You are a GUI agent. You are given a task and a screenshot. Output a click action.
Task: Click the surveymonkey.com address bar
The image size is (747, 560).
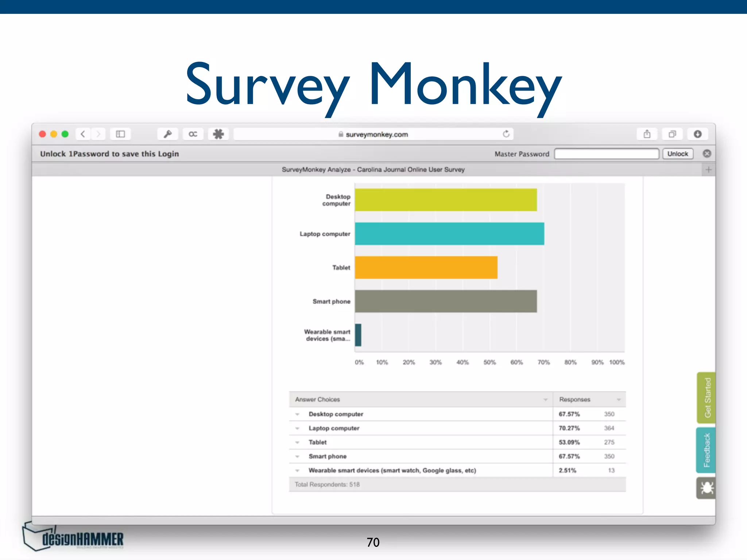[373, 134]
